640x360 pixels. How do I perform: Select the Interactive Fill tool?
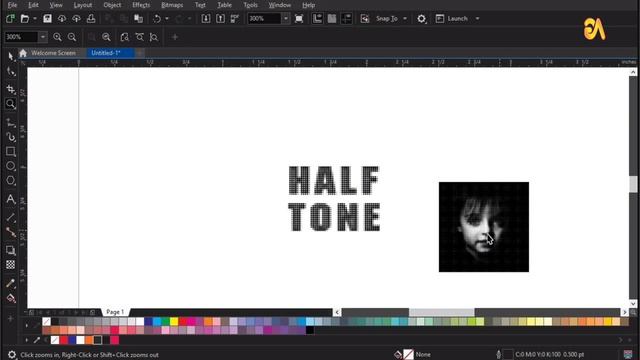(x=11, y=298)
